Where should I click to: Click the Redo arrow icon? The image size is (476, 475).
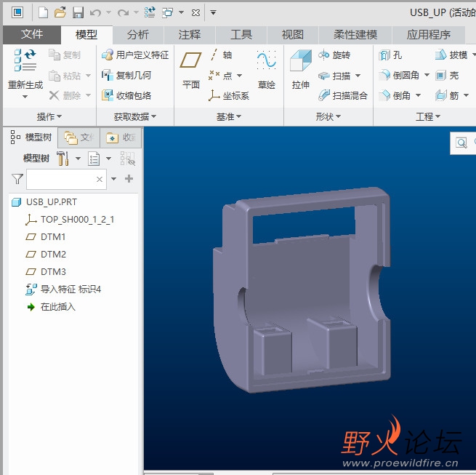123,13
